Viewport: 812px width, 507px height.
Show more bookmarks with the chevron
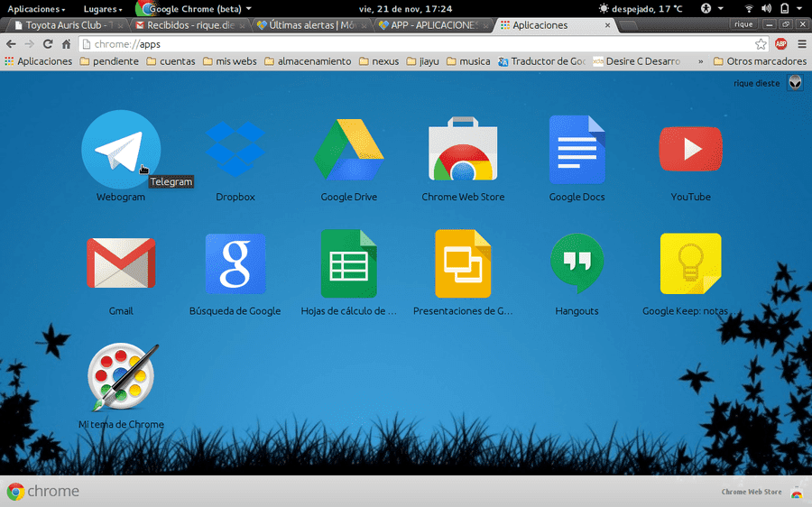(x=701, y=61)
